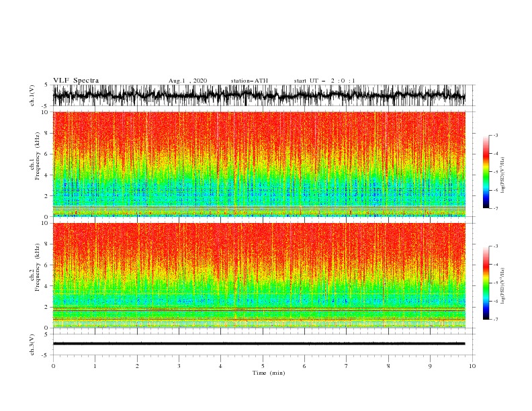Click the '9' tick label on Time axis
This screenshot has width=532, height=411.
point(430,366)
